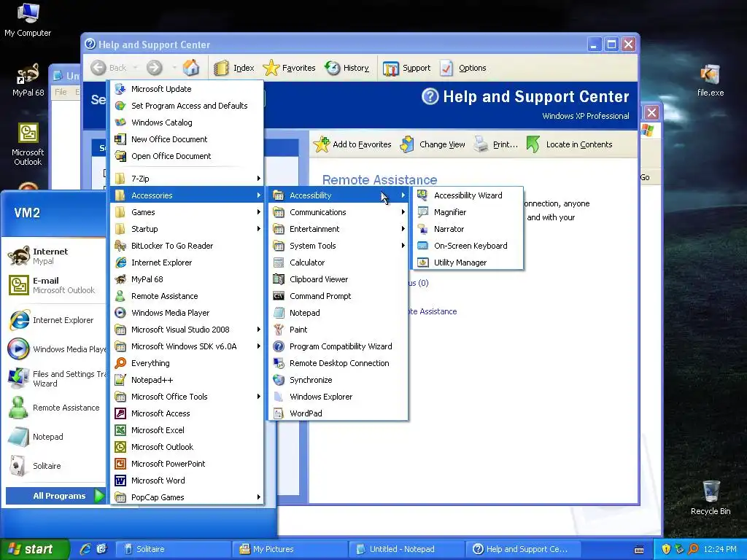Expand the 7-Zip program folder
The height and width of the screenshot is (560, 747).
coord(187,179)
